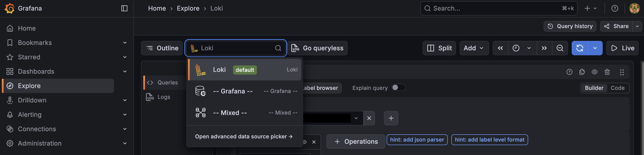Click the zoom out time range icon
The image size is (644, 155).
(560, 48)
